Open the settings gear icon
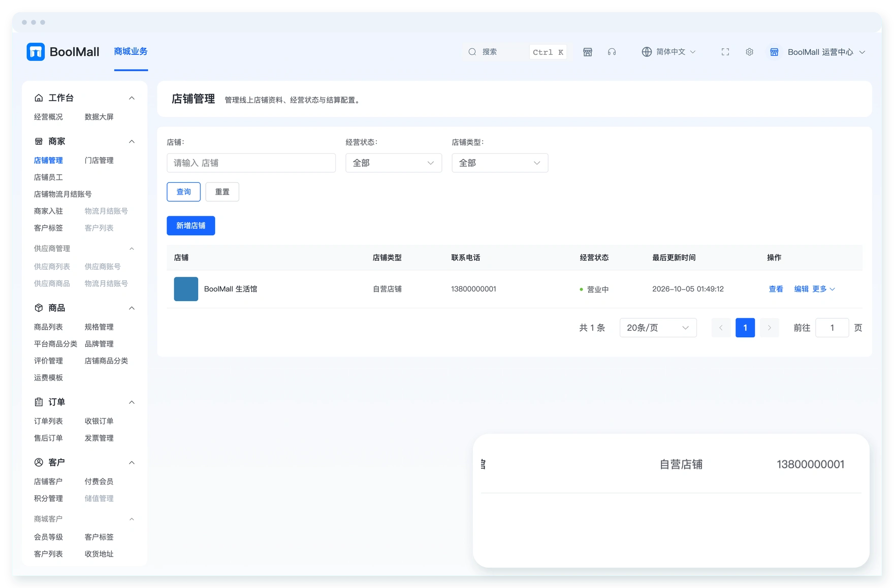The height and width of the screenshot is (588, 894). tap(750, 52)
